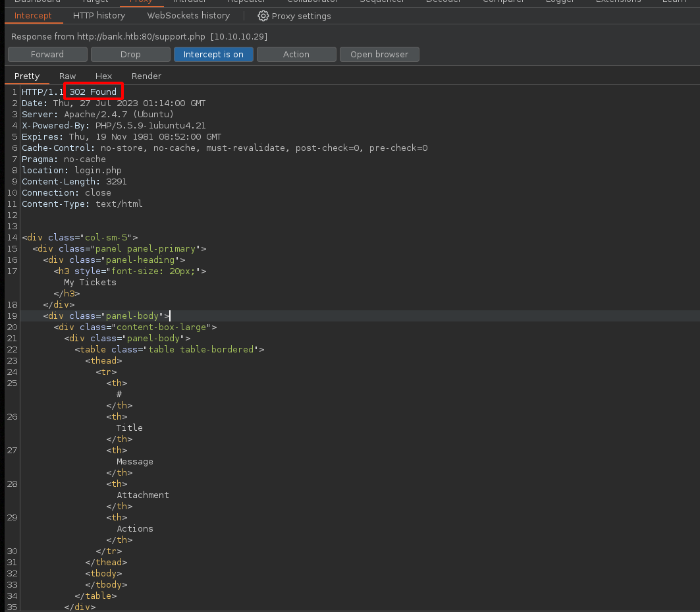Click the X-Powered-By PHP header line

pyautogui.click(x=113, y=125)
